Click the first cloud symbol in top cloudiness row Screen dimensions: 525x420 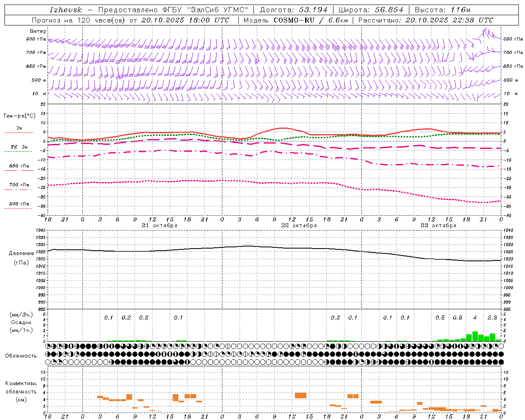tap(48, 346)
